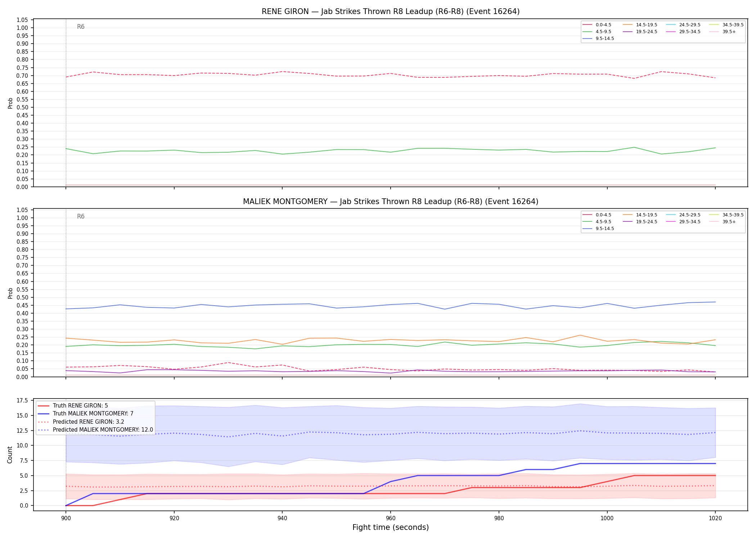Click the 0.50 tick on the MALIEK MONTGOMERY chart
This screenshot has height=540, width=756.
coord(22,297)
